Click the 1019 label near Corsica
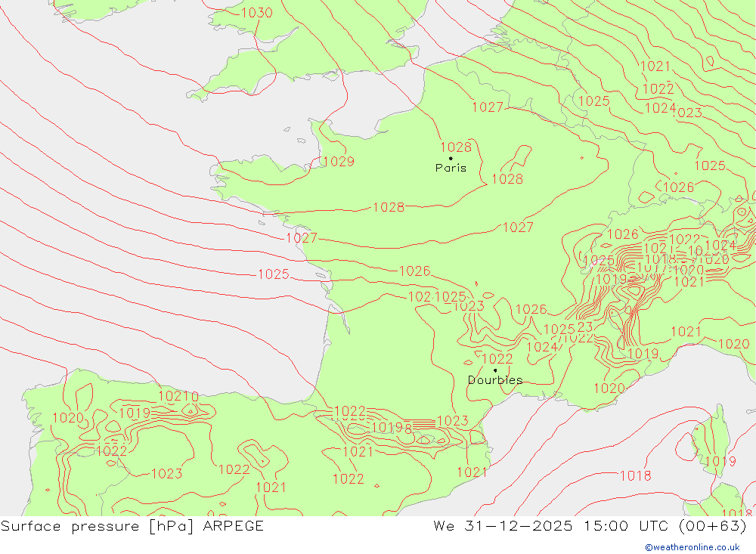756x554 pixels. point(720,462)
